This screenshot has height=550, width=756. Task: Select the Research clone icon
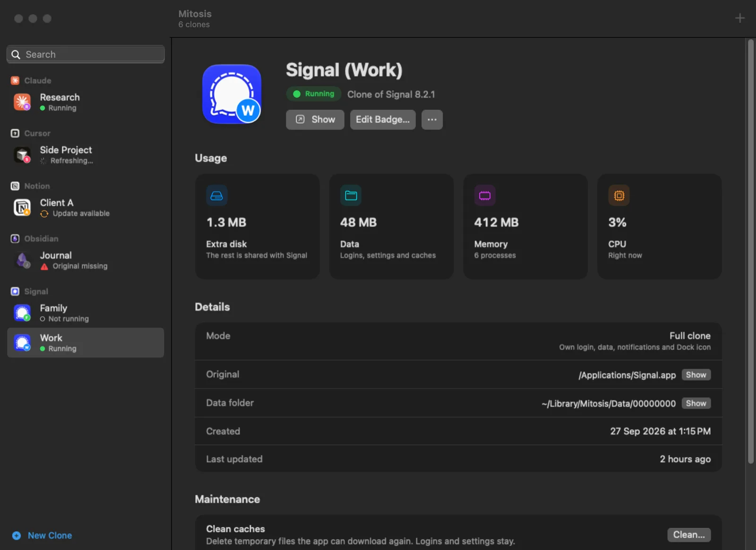tap(22, 102)
